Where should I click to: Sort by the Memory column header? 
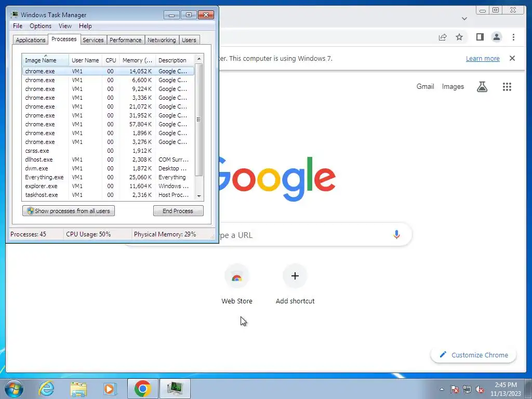pos(137,60)
